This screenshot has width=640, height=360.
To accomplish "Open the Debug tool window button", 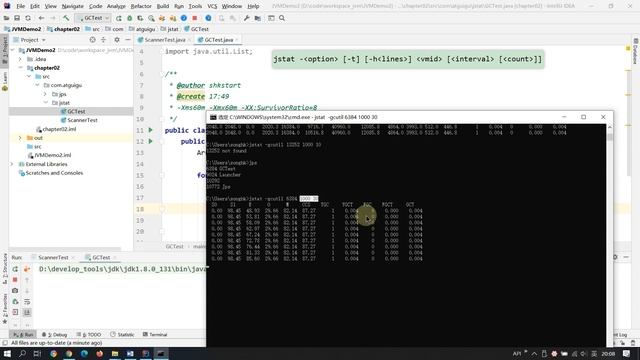I will pos(54,334).
